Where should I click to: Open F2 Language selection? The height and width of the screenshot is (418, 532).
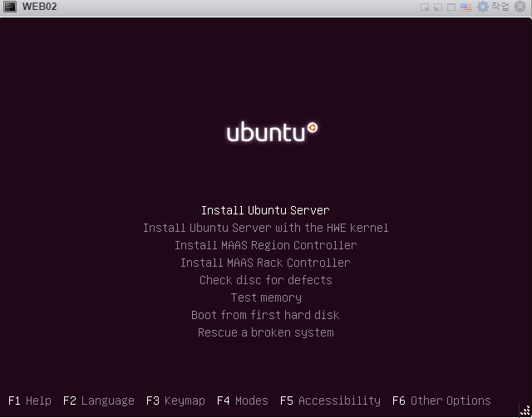[x=99, y=401]
